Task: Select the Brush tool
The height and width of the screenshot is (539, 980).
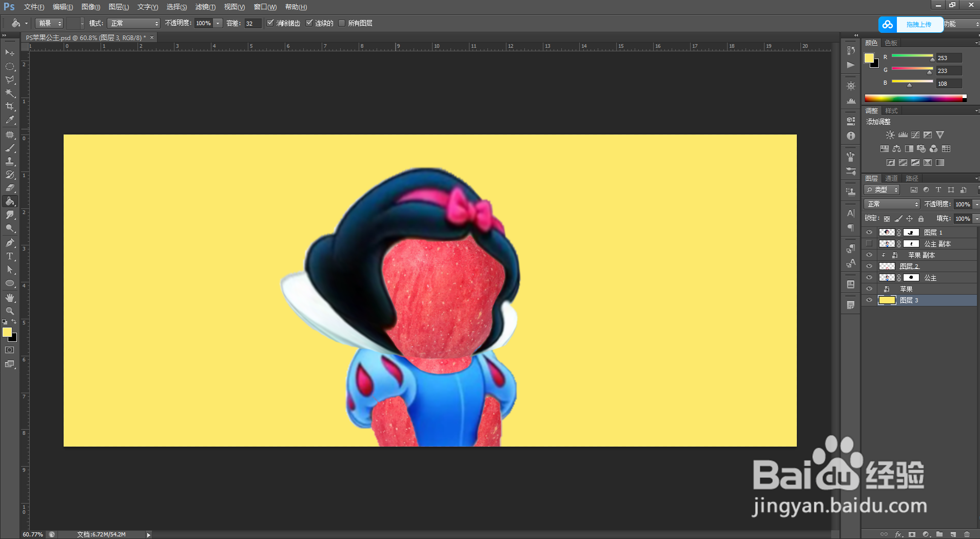Action: click(x=10, y=148)
